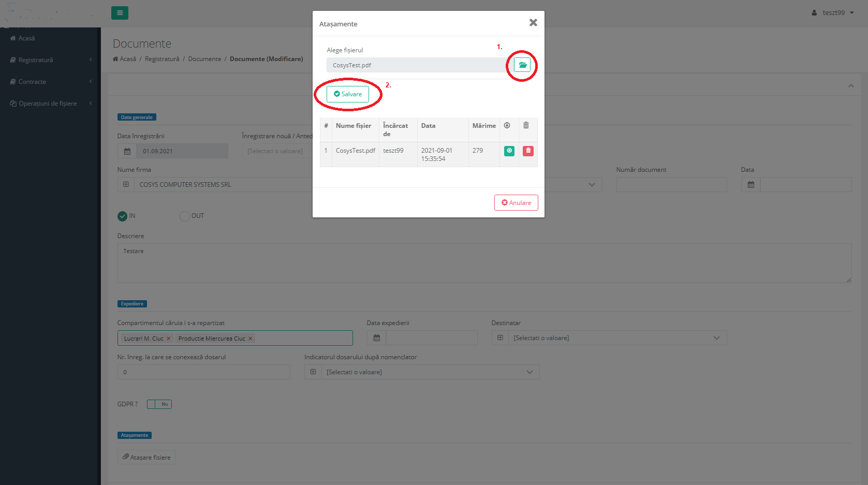Delete the CosysTest.pdf attachment row

pos(528,151)
